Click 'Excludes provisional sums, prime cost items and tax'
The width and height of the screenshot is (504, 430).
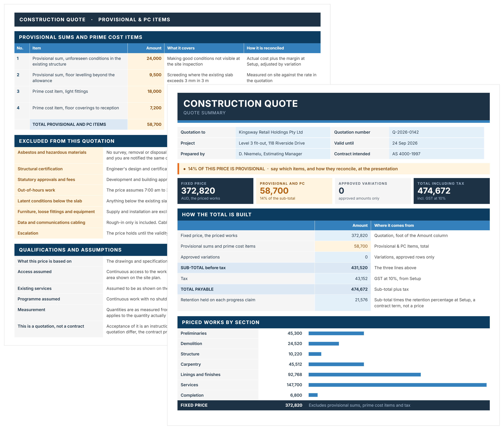pyautogui.click(x=359, y=405)
